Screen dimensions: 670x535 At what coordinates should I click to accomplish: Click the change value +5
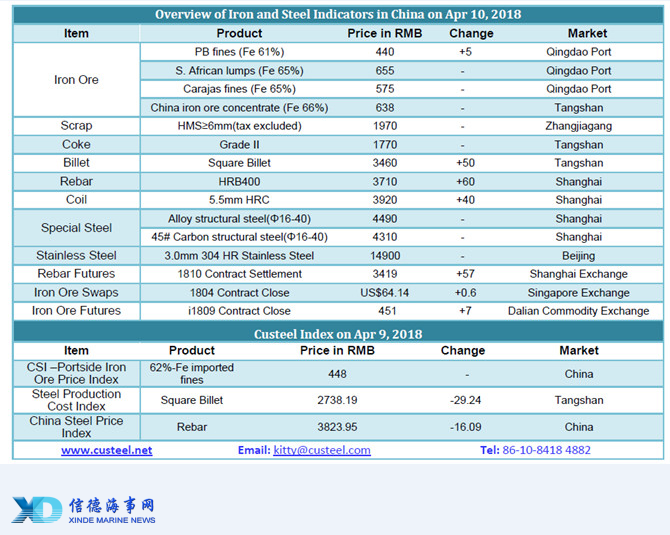tap(465, 52)
